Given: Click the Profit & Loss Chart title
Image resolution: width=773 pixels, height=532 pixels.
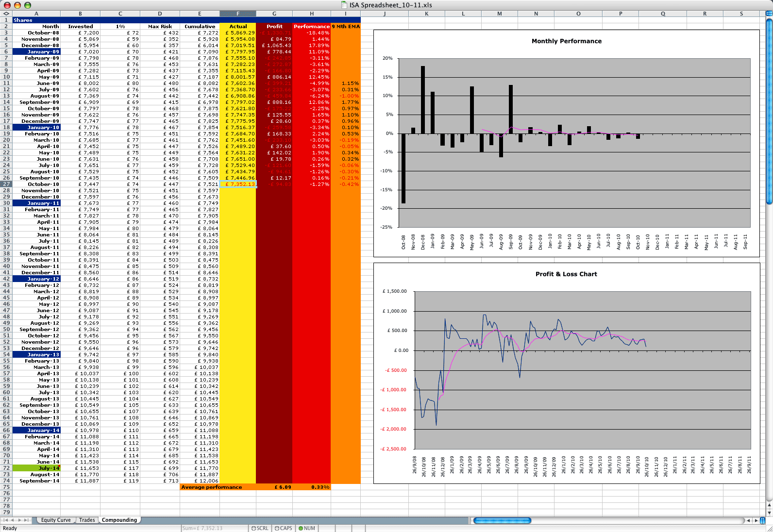Looking at the screenshot, I should [566, 274].
